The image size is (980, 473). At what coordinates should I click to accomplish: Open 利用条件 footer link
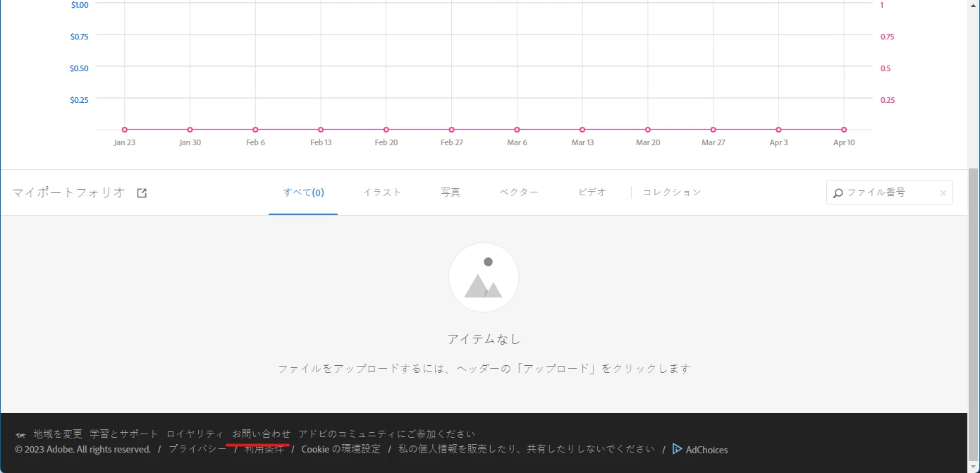[x=264, y=449]
